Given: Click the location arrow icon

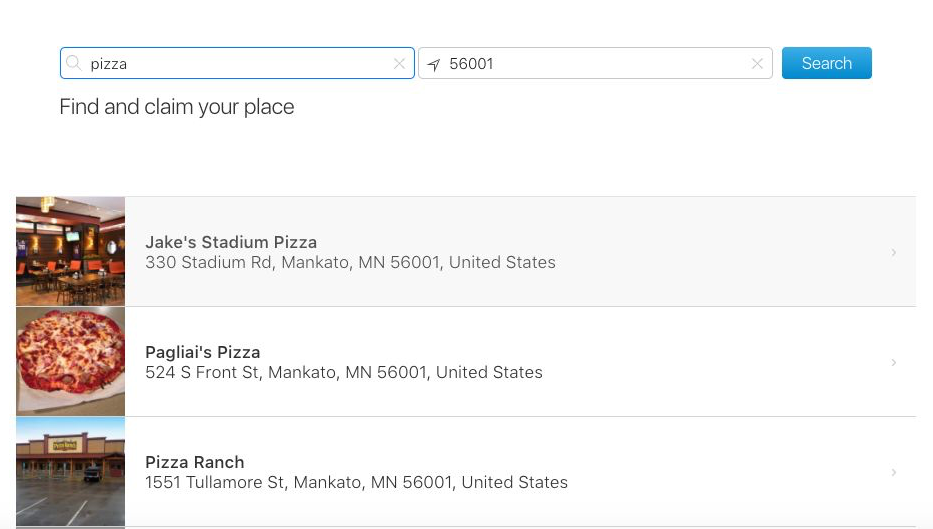Looking at the screenshot, I should pos(434,64).
